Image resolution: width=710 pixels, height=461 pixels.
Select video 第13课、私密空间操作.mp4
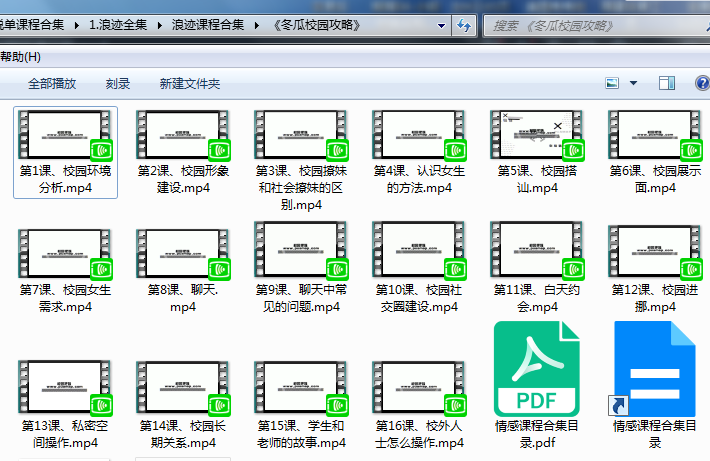click(x=65, y=405)
